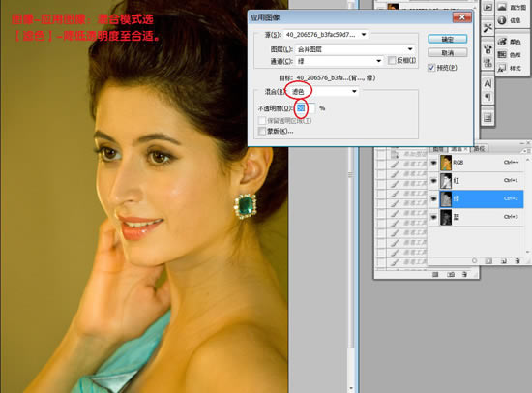532x393 pixels.
Task: Open the Styles (样式) panel icon
Action: (502, 69)
